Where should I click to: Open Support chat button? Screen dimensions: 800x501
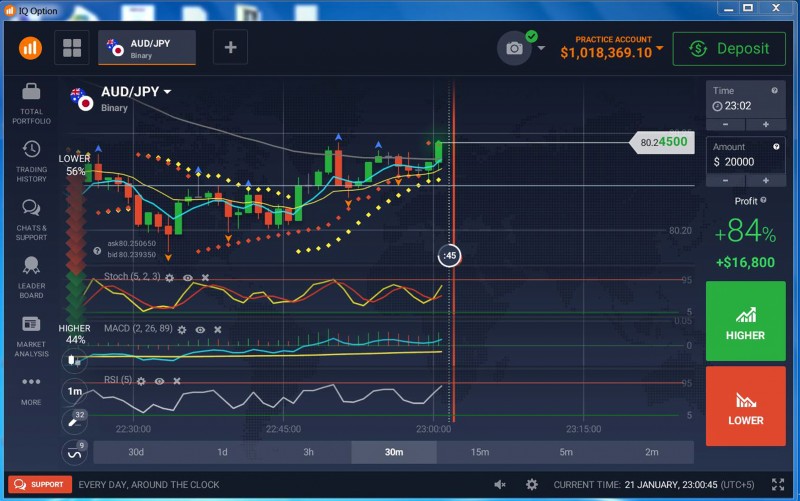click(40, 484)
